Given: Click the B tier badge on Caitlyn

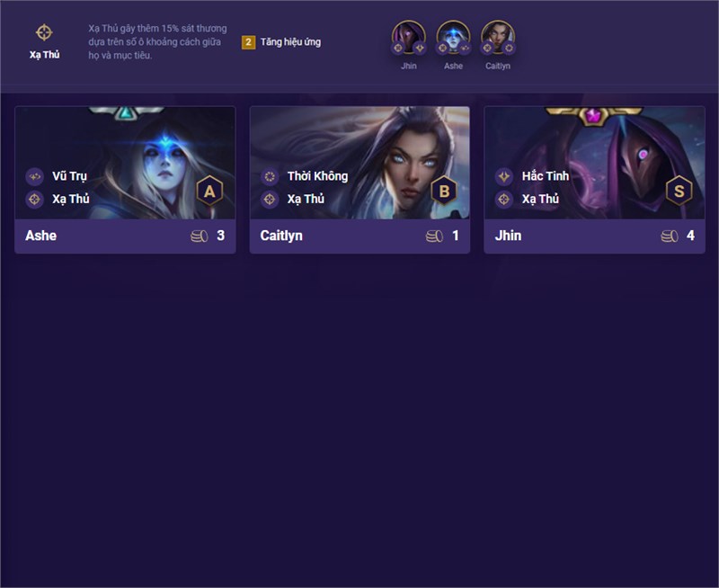Looking at the screenshot, I should pyautogui.click(x=444, y=191).
